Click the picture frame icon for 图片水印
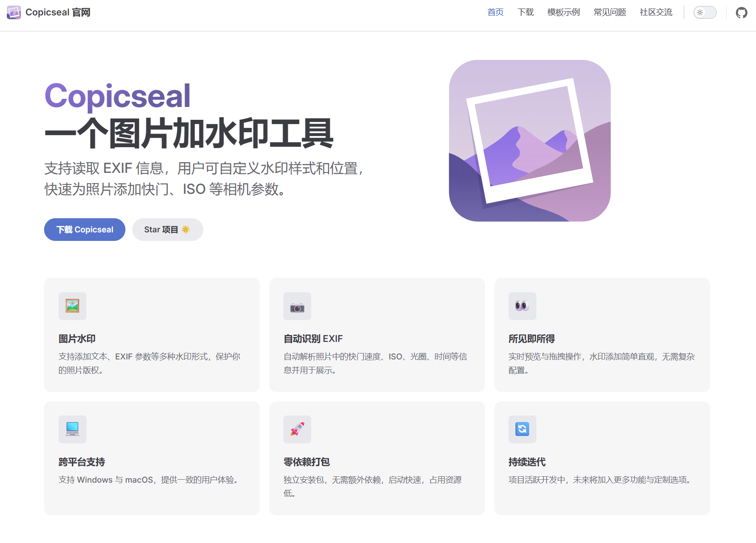 72,306
